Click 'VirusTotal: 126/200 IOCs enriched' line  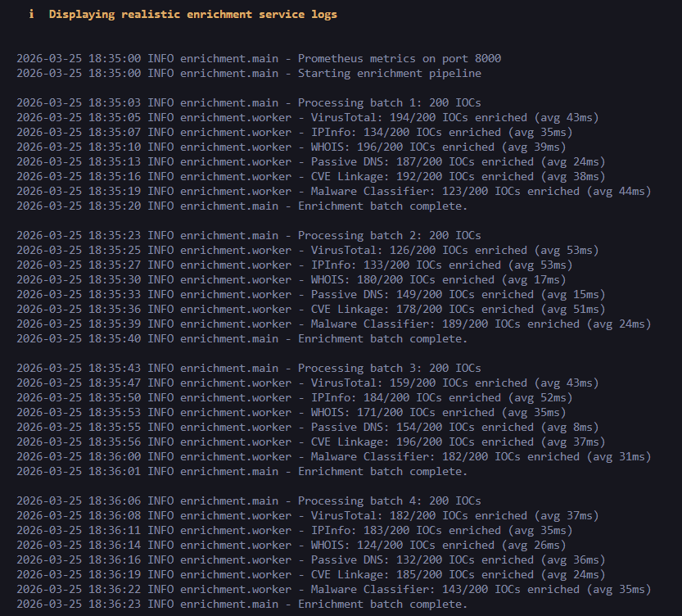(x=308, y=250)
